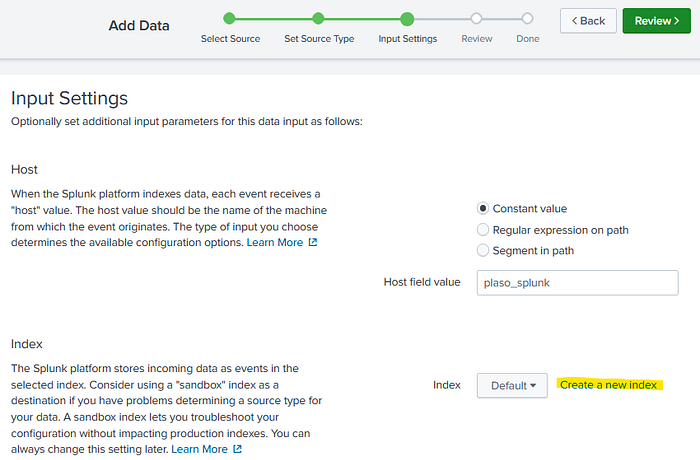Click Learn More in the Index section
The height and width of the screenshot is (460, 700).
pyautogui.click(x=199, y=450)
